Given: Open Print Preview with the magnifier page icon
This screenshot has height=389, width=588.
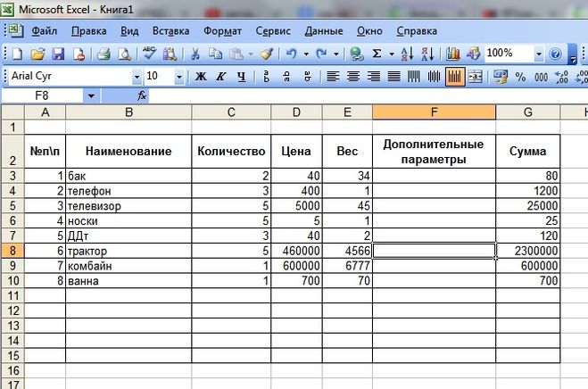Looking at the screenshot, I should coord(124,54).
